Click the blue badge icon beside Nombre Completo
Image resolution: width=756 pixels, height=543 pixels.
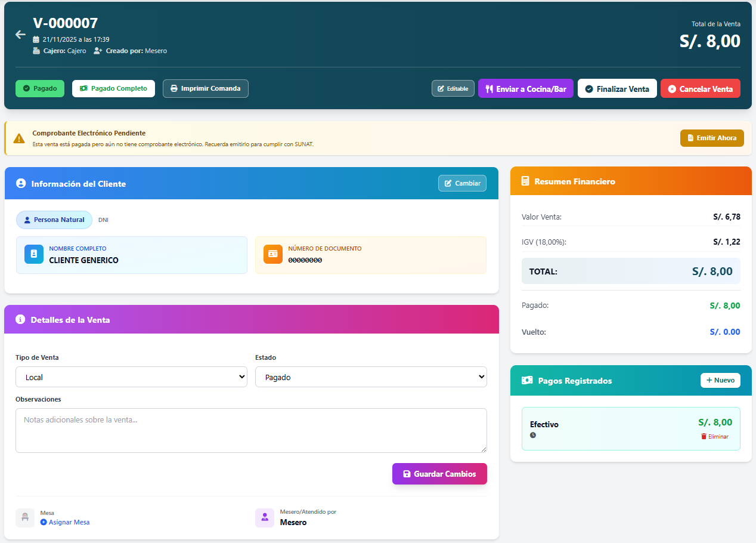(x=34, y=254)
